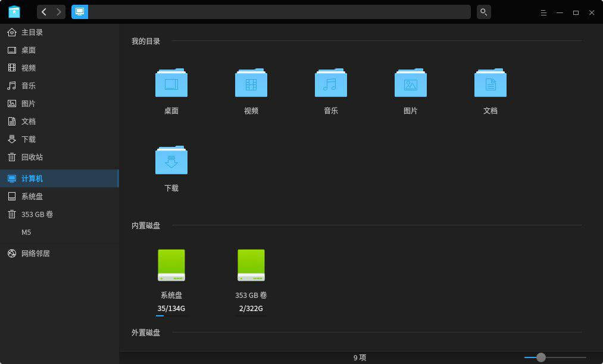Screen dimensions: 603x364
Task: Close the file manager window
Action: [x=592, y=12]
